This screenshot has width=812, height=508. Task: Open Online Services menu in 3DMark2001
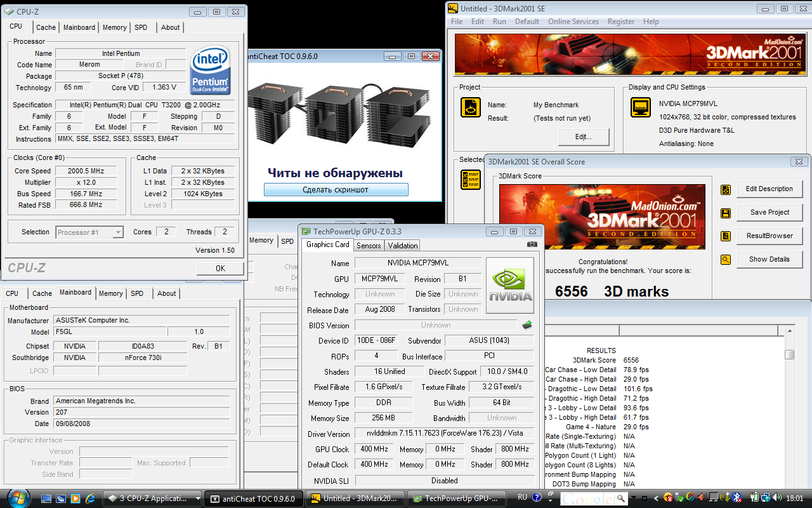[x=573, y=22]
